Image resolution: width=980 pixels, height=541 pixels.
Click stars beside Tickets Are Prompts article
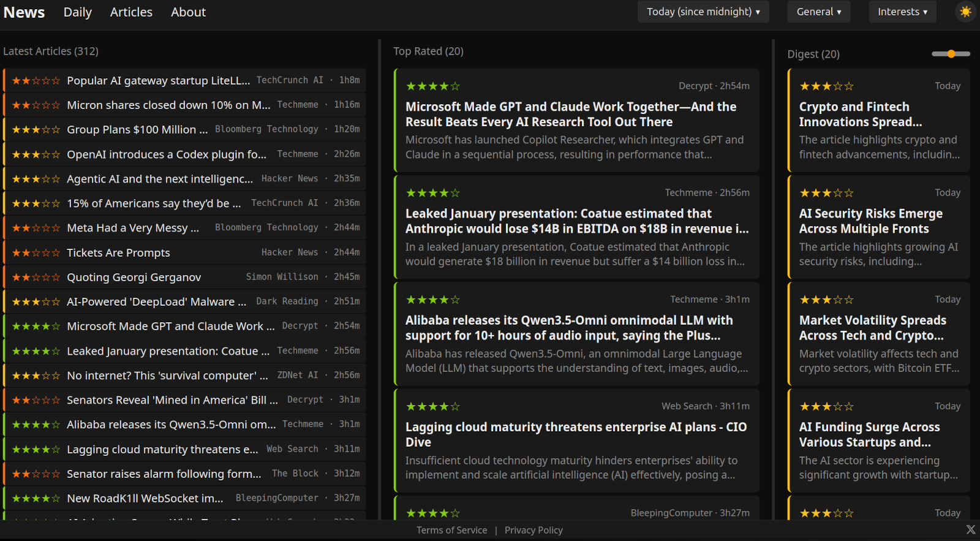[x=36, y=252]
